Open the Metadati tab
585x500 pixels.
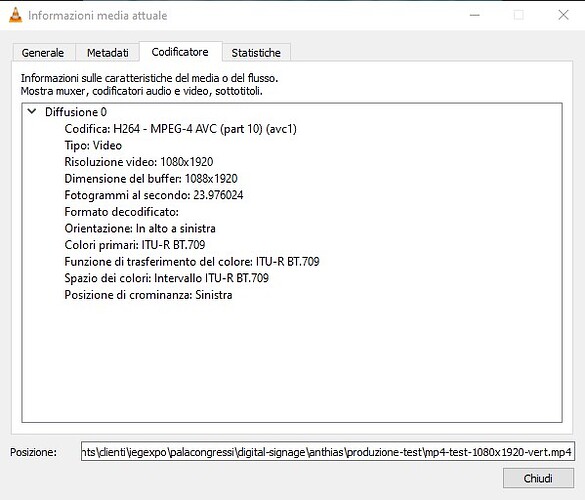pos(107,53)
